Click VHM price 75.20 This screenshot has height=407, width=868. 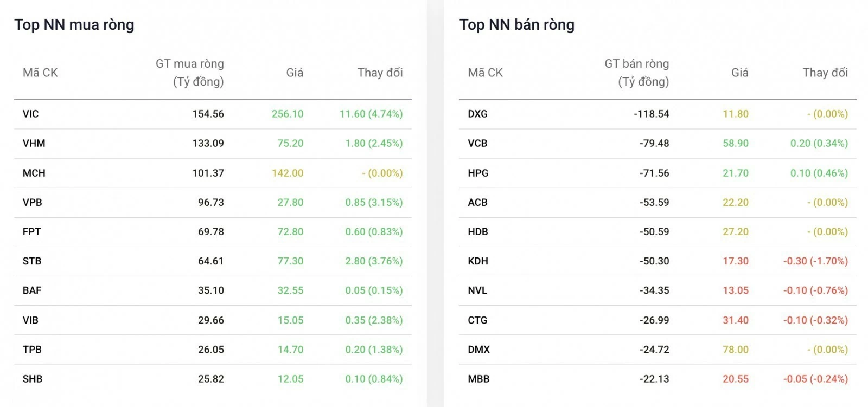[x=291, y=143]
